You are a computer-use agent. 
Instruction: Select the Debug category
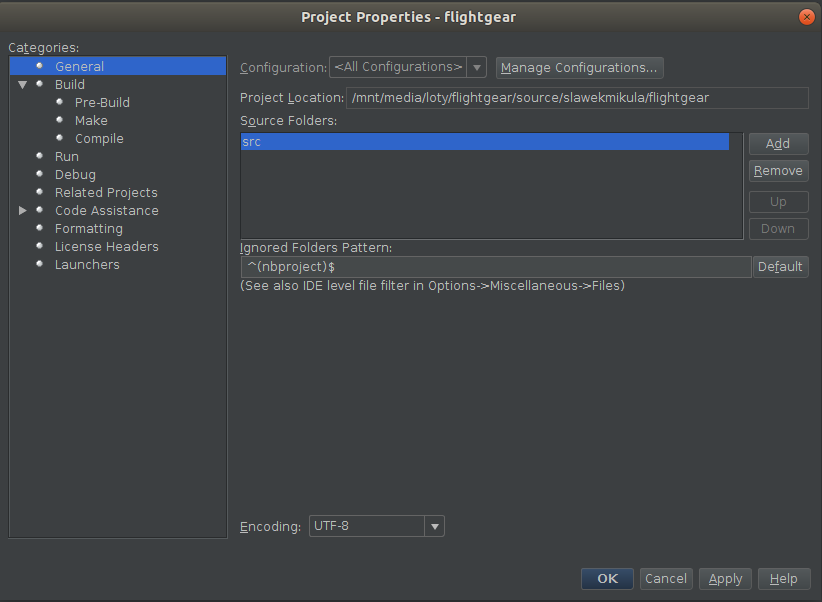75,175
